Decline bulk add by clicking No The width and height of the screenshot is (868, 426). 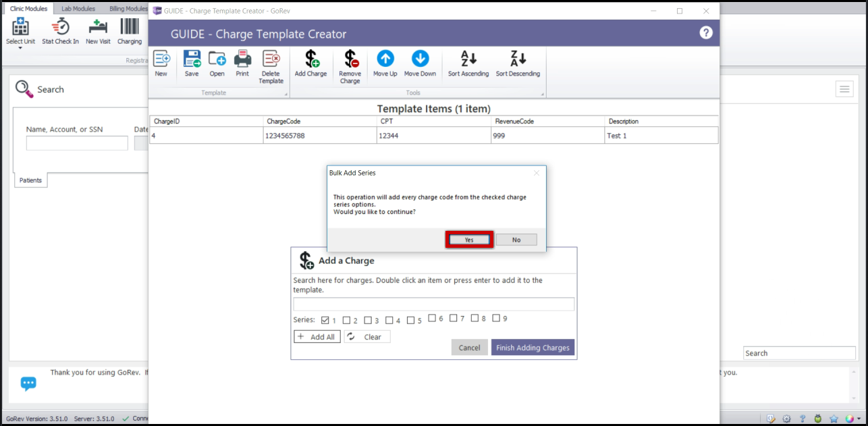[516, 240]
